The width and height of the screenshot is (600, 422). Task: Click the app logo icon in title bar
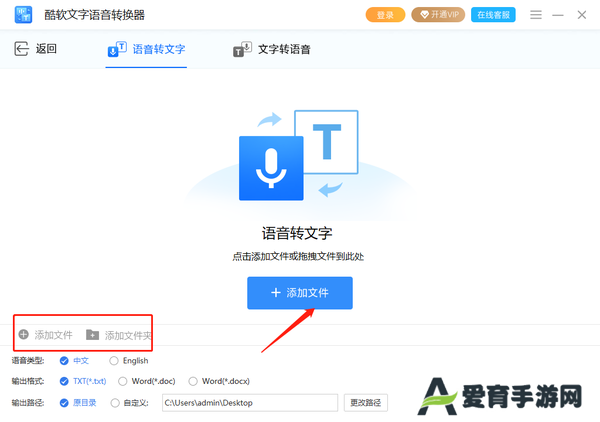click(23, 15)
